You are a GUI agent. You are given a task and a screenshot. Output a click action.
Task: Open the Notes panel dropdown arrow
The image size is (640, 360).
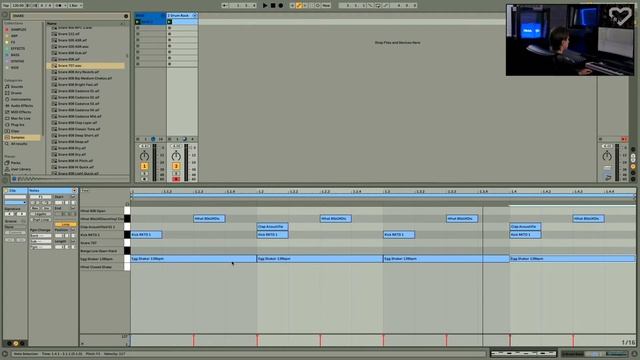(x=75, y=191)
